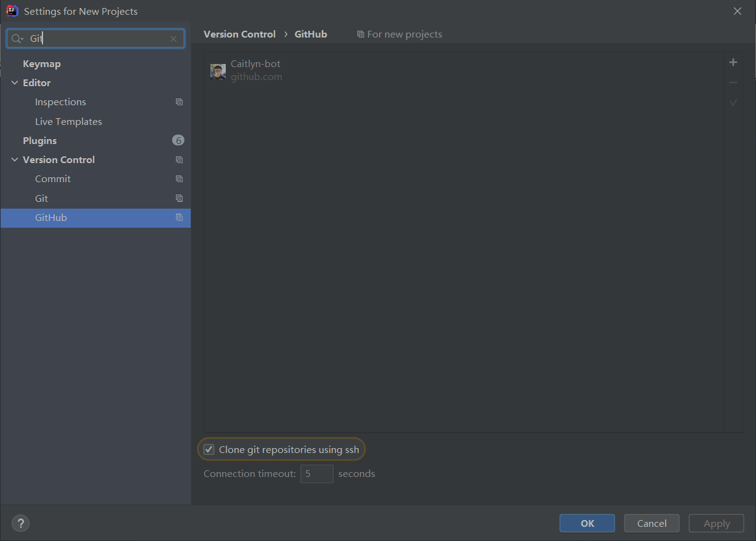756x541 pixels.
Task: Click the remove account minus icon
Action: [x=733, y=82]
